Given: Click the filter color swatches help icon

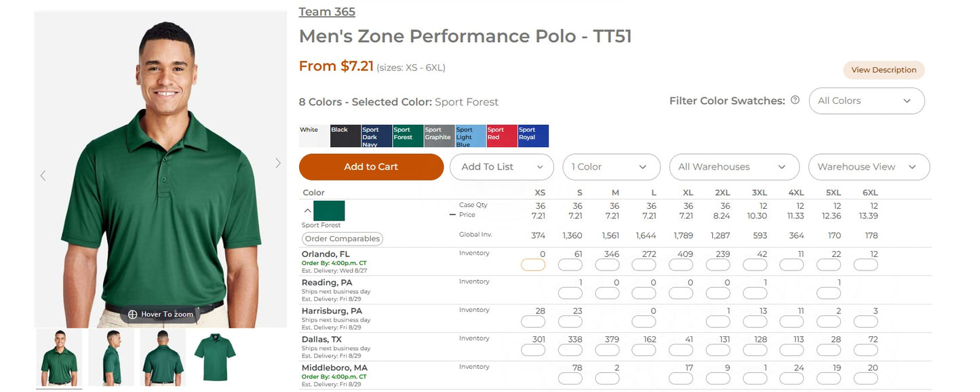Looking at the screenshot, I should pos(795,100).
